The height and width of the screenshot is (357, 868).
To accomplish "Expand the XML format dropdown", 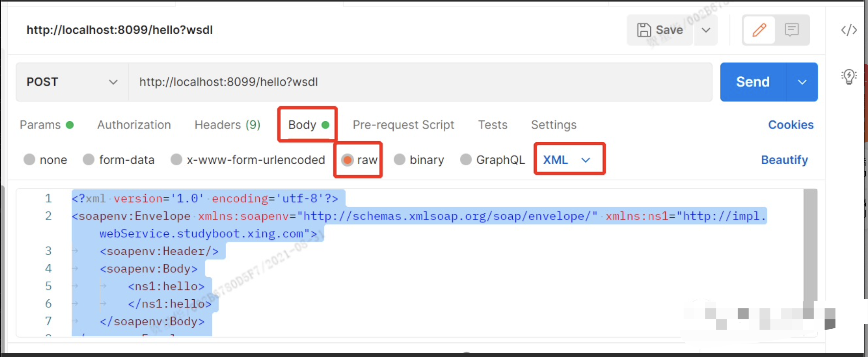I will tap(568, 160).
